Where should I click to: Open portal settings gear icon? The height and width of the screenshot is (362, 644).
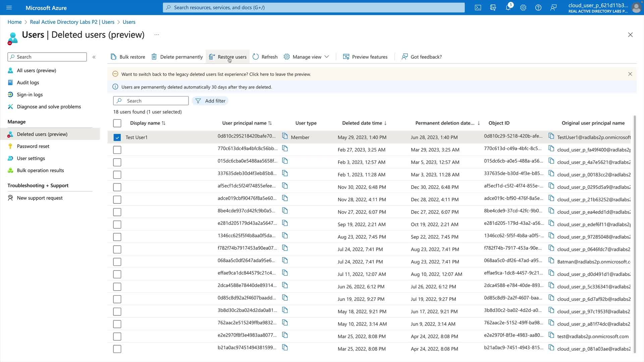[x=523, y=7]
